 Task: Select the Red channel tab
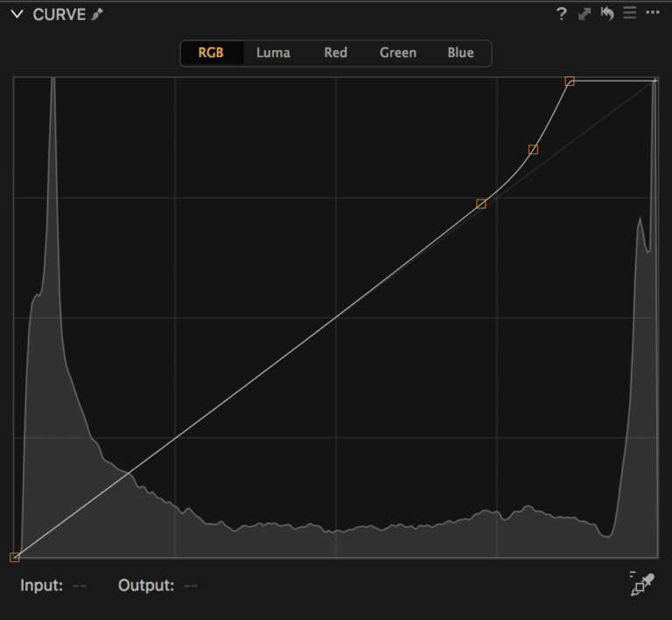335,53
